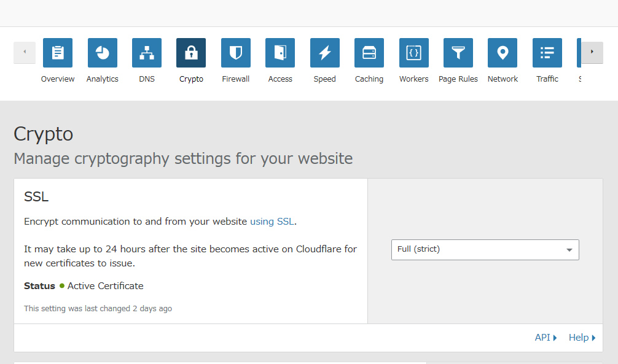Open the SSL mode dropdown
Viewport: 618px width, 364px height.
click(x=485, y=250)
